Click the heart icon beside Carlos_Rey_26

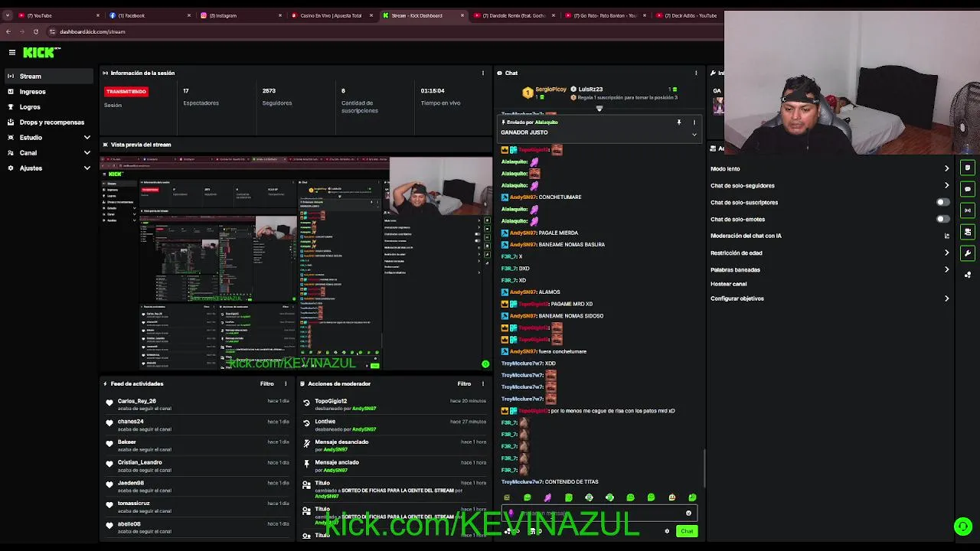tap(109, 403)
